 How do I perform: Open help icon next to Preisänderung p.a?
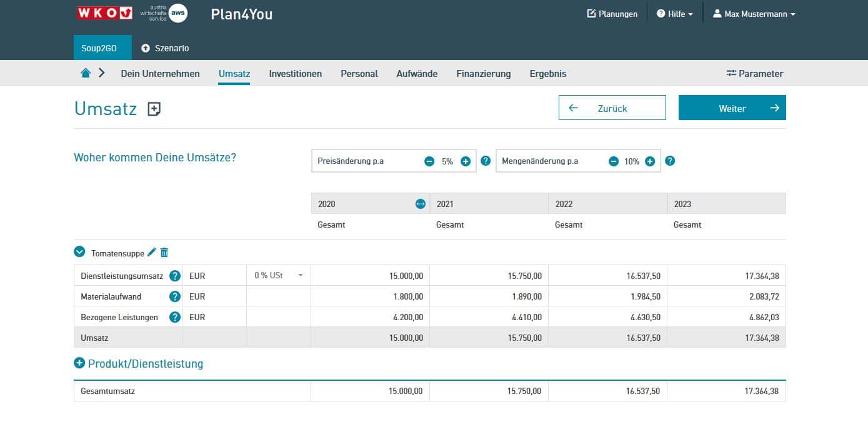click(486, 161)
